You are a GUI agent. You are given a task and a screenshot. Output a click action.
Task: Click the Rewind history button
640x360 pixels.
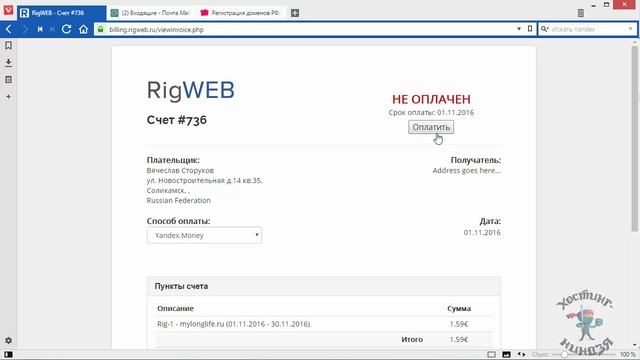click(x=40, y=29)
